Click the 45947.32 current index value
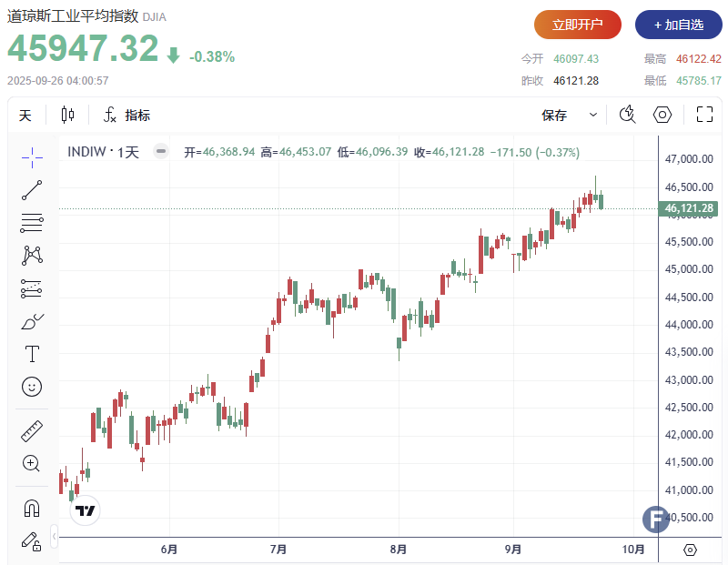Image resolution: width=728 pixels, height=565 pixels. (83, 48)
